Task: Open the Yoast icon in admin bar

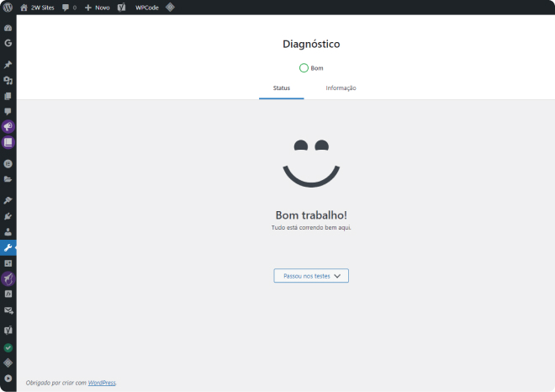Action: click(122, 8)
